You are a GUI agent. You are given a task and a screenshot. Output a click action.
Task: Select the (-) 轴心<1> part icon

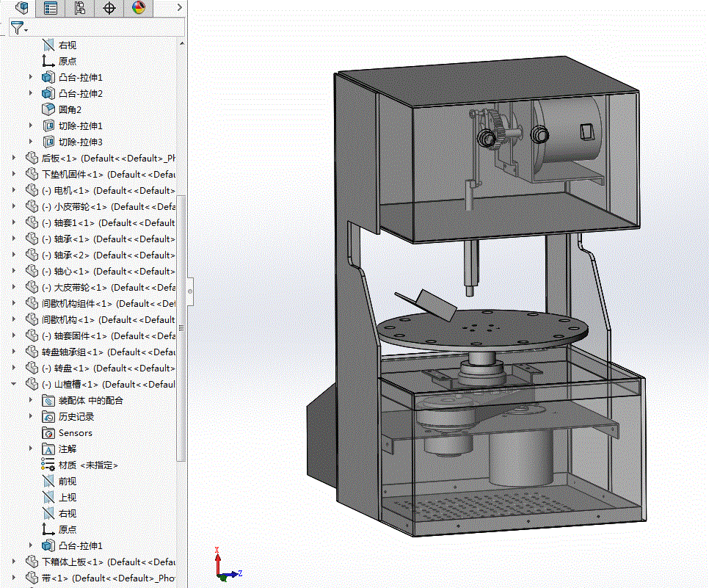pyautogui.click(x=32, y=271)
